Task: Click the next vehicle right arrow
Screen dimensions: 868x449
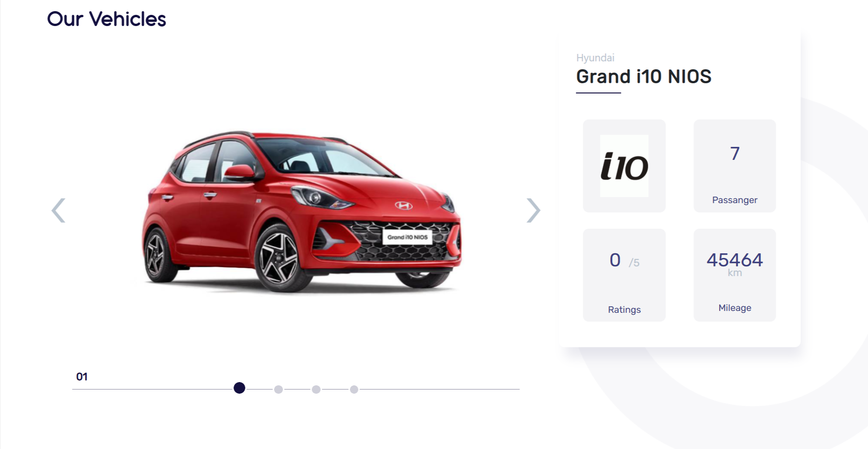Action: [533, 211]
